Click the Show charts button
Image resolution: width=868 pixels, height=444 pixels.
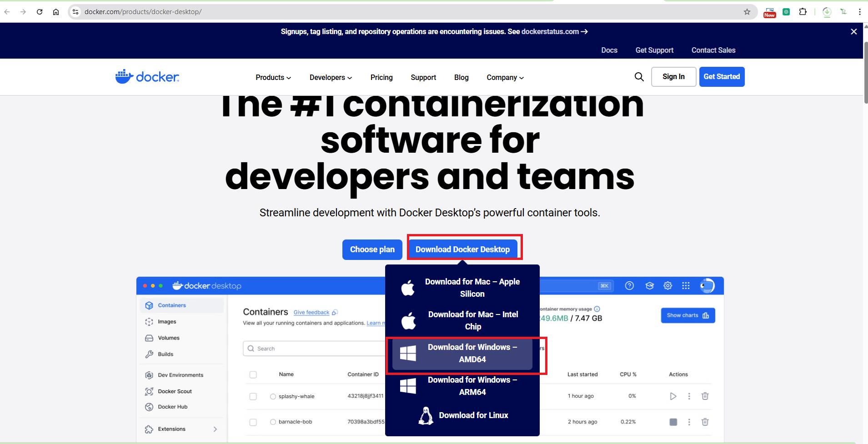tap(687, 315)
